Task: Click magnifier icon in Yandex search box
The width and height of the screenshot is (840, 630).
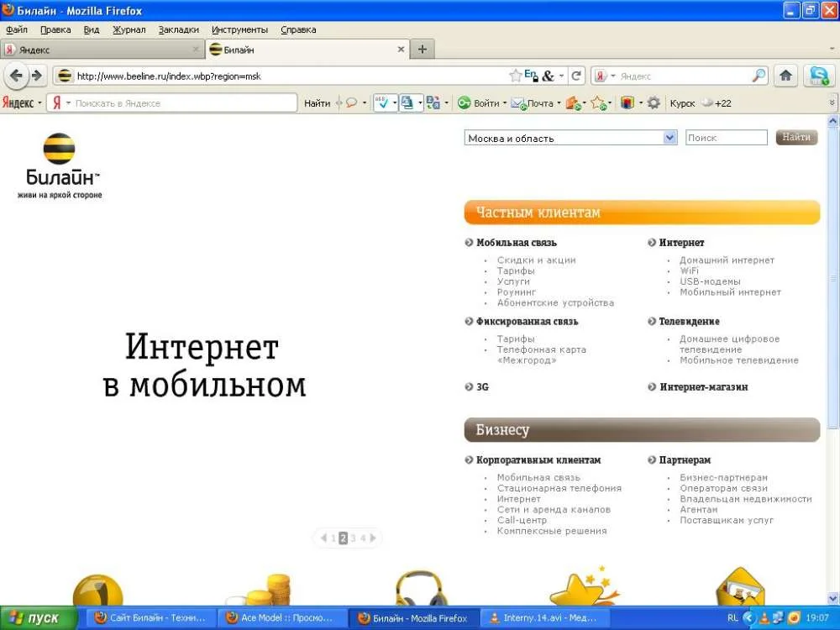Action: pyautogui.click(x=759, y=76)
